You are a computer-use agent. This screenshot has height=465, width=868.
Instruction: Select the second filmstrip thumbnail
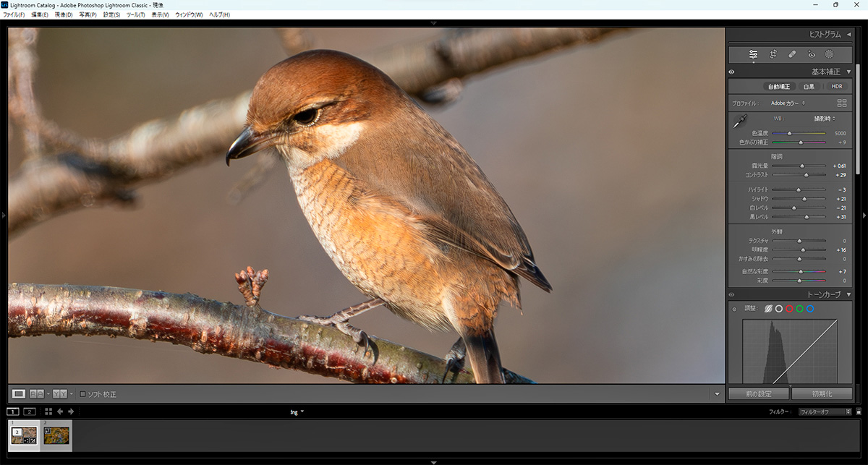point(56,435)
